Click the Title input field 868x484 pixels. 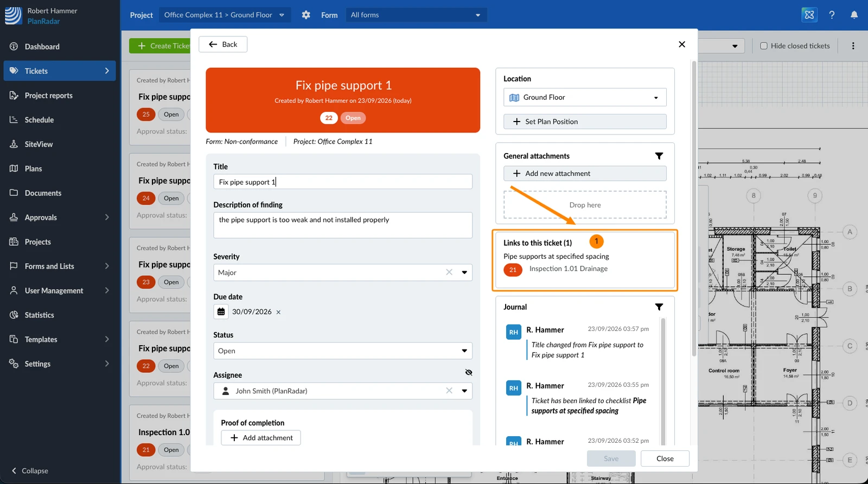[343, 182]
